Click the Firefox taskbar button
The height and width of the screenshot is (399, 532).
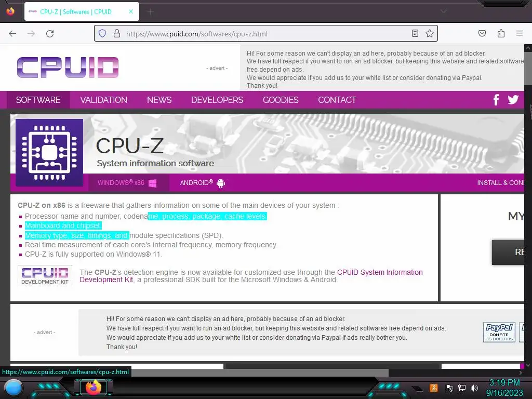coord(94,387)
